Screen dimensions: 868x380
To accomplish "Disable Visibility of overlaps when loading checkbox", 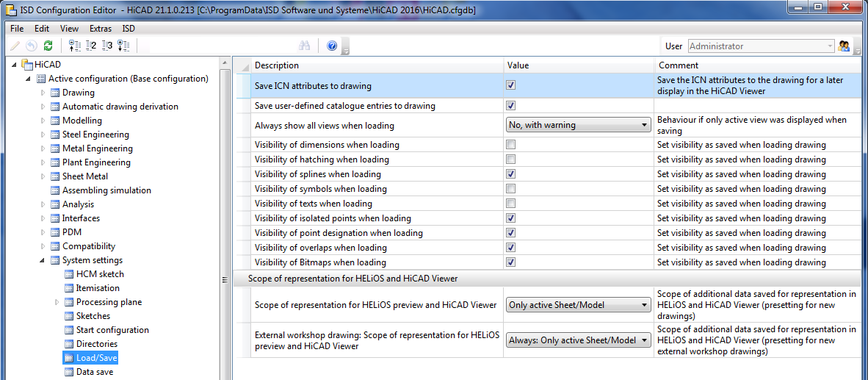I will (x=511, y=247).
